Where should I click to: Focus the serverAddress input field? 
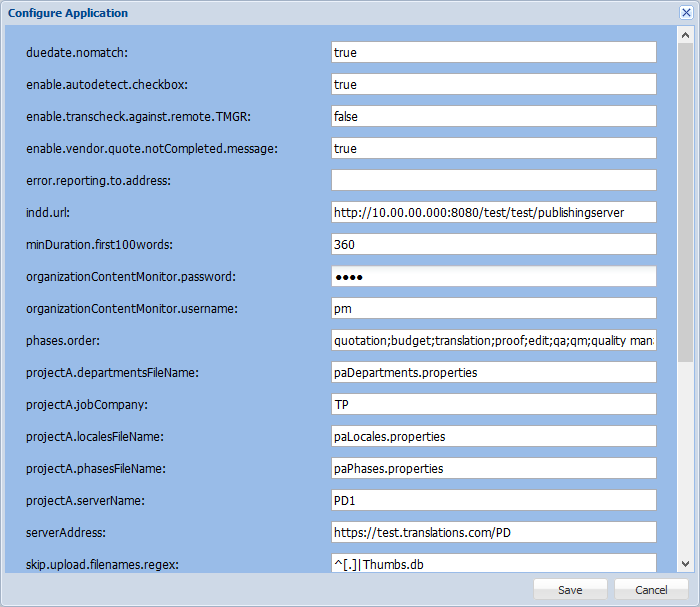point(493,532)
